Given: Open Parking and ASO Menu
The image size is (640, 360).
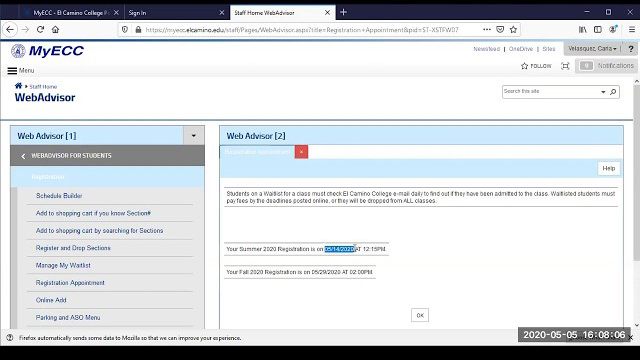Looking at the screenshot, I should pyautogui.click(x=68, y=317).
